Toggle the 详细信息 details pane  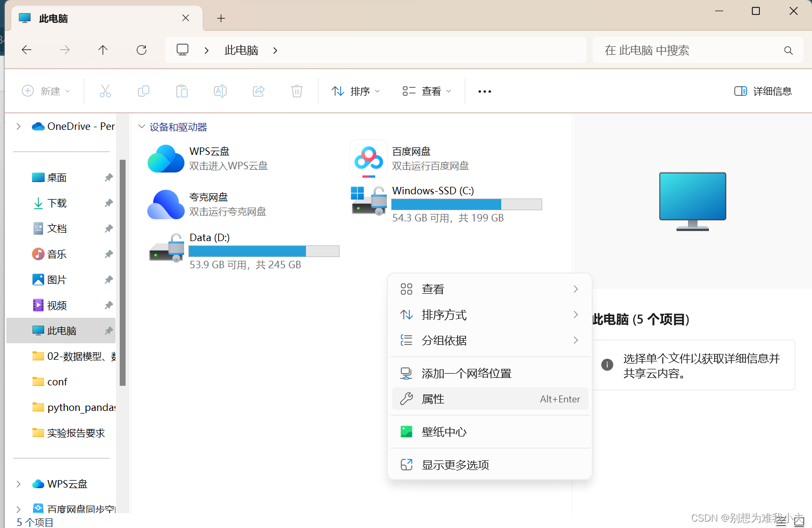pyautogui.click(x=763, y=91)
